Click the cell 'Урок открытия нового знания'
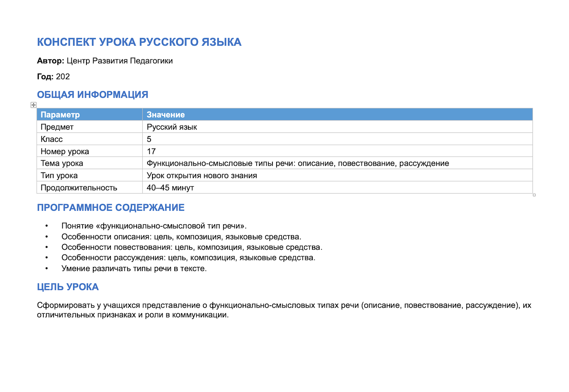569x392 pixels. 337,175
